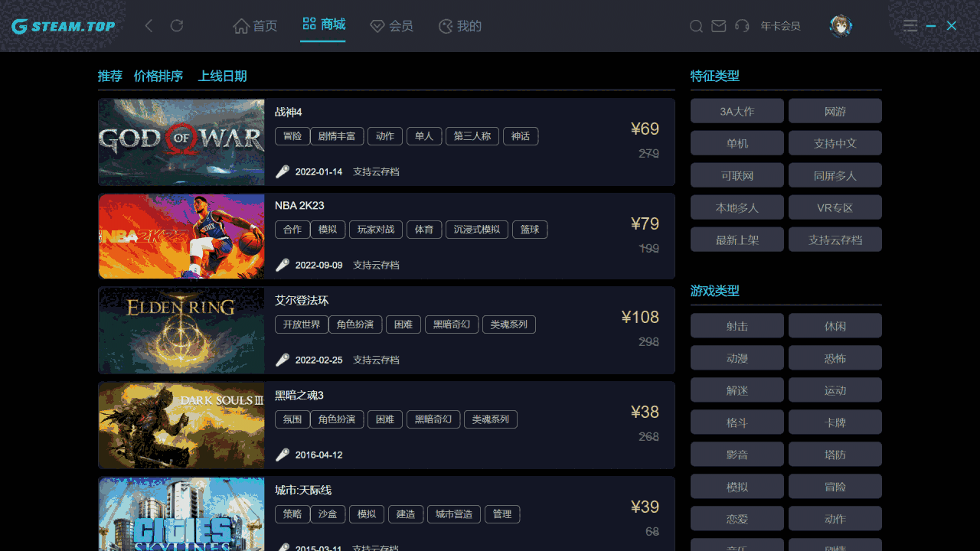Sort games by 上线日期
This screenshot has height=551, width=980.
point(222,76)
